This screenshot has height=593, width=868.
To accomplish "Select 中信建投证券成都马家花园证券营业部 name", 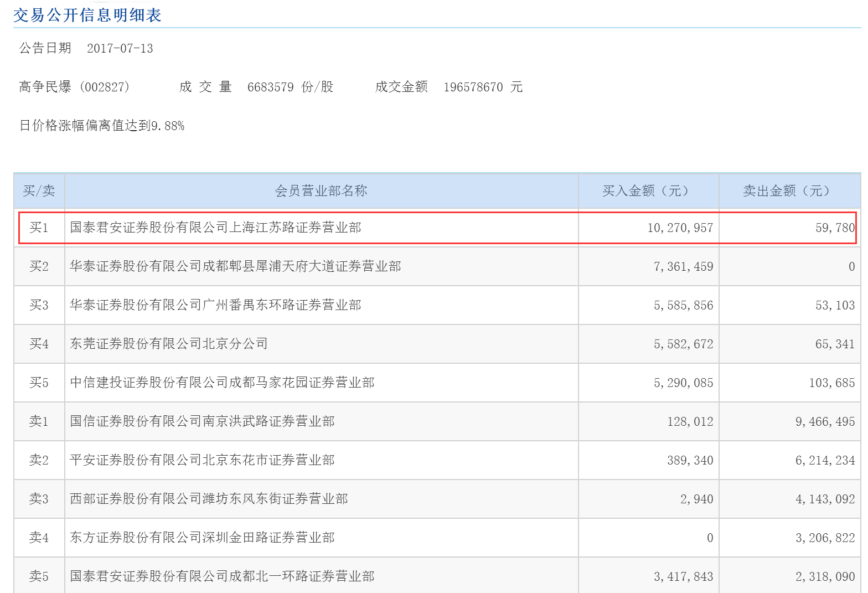I will (223, 383).
